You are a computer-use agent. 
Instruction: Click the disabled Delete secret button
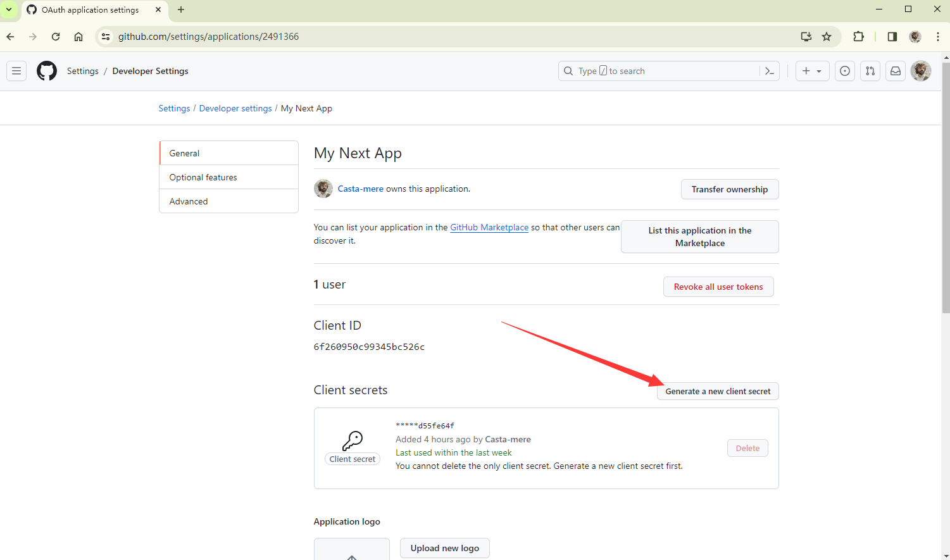pyautogui.click(x=747, y=448)
